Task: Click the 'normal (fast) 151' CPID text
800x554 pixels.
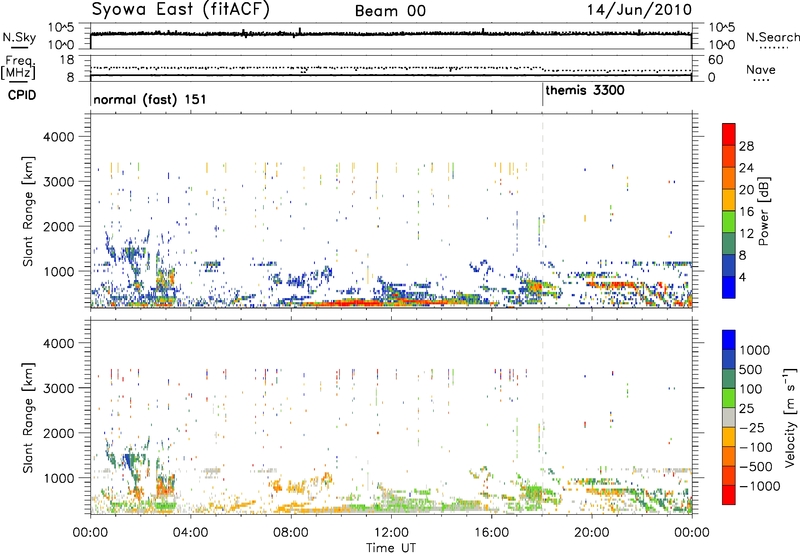Action: (150, 99)
